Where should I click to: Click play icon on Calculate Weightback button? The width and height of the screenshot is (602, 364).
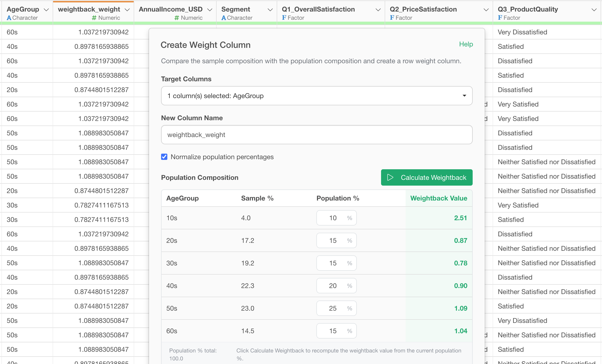click(x=390, y=177)
